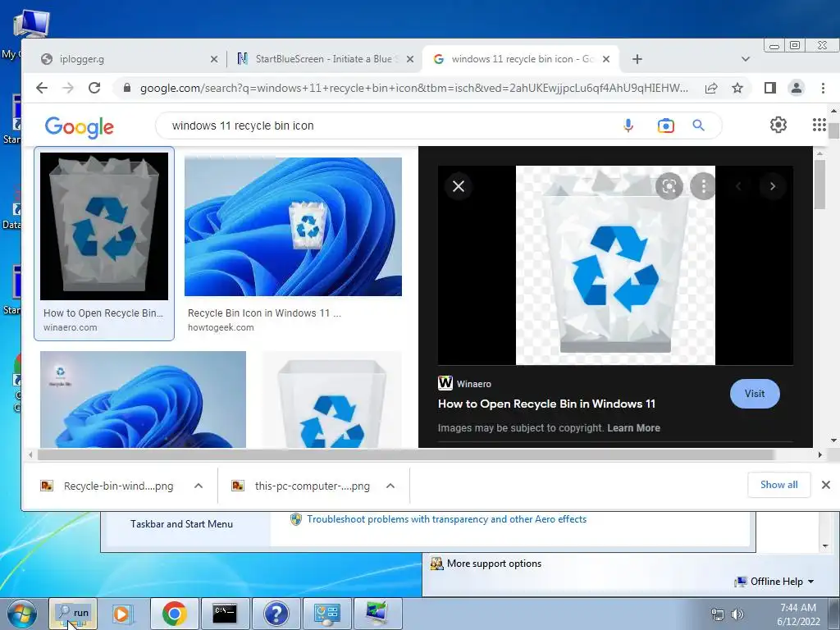The width and height of the screenshot is (840, 630).
Task: Close the StartBlueScreen tab
Action: click(410, 59)
